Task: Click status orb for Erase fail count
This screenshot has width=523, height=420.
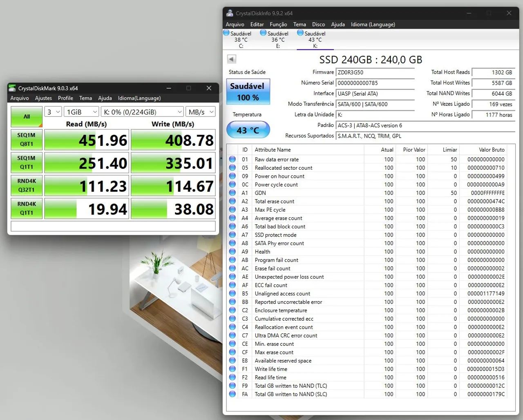Action: tap(232, 268)
